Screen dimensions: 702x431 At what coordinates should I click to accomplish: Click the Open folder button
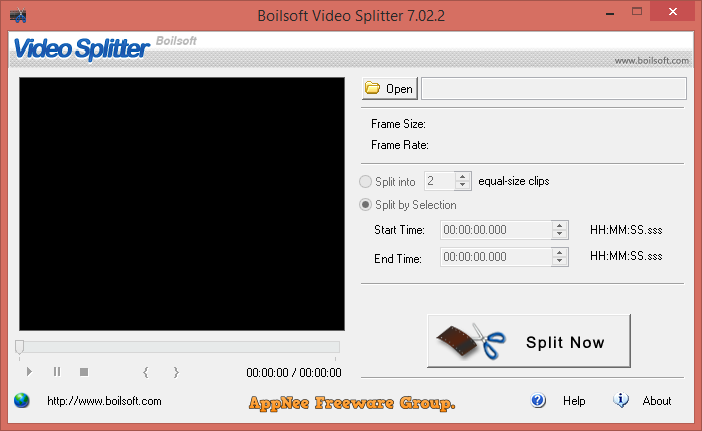(x=390, y=88)
